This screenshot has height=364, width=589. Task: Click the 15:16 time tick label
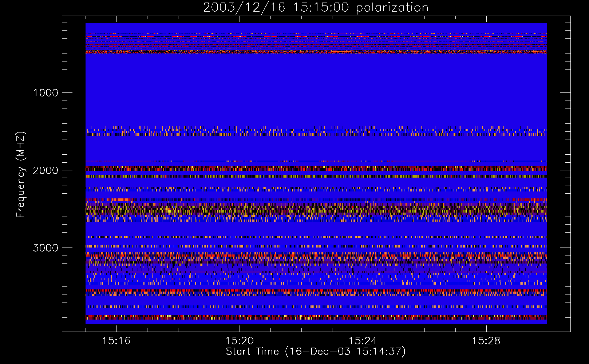coord(116,341)
